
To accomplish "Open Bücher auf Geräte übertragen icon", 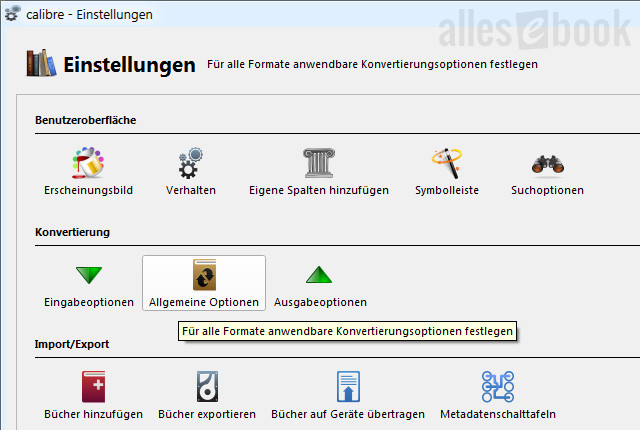I will pyautogui.click(x=348, y=387).
